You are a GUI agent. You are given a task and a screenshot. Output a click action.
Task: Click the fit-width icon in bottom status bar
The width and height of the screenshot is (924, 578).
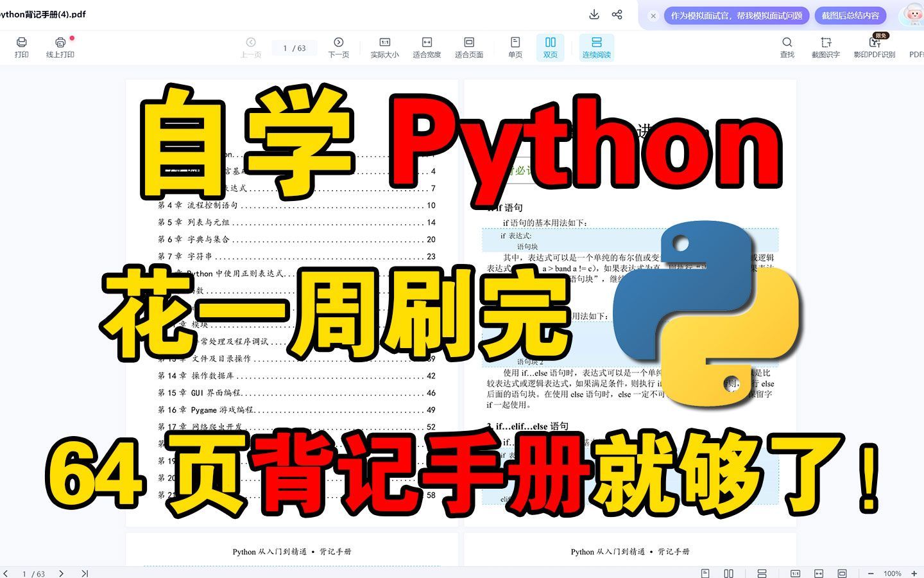[819, 573]
